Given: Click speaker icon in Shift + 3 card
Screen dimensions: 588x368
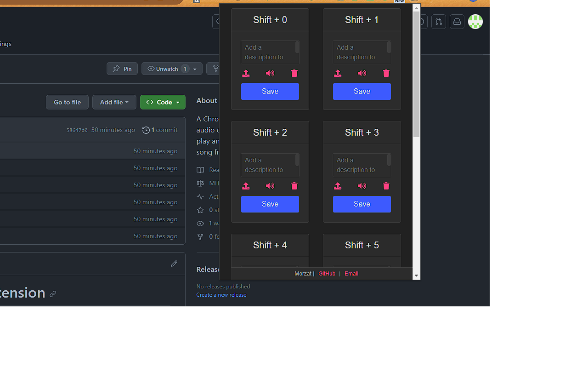Looking at the screenshot, I should [362, 186].
